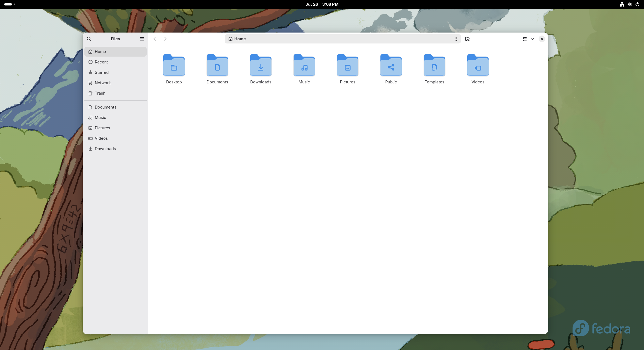Select the Videos folder icon in grid

click(478, 65)
